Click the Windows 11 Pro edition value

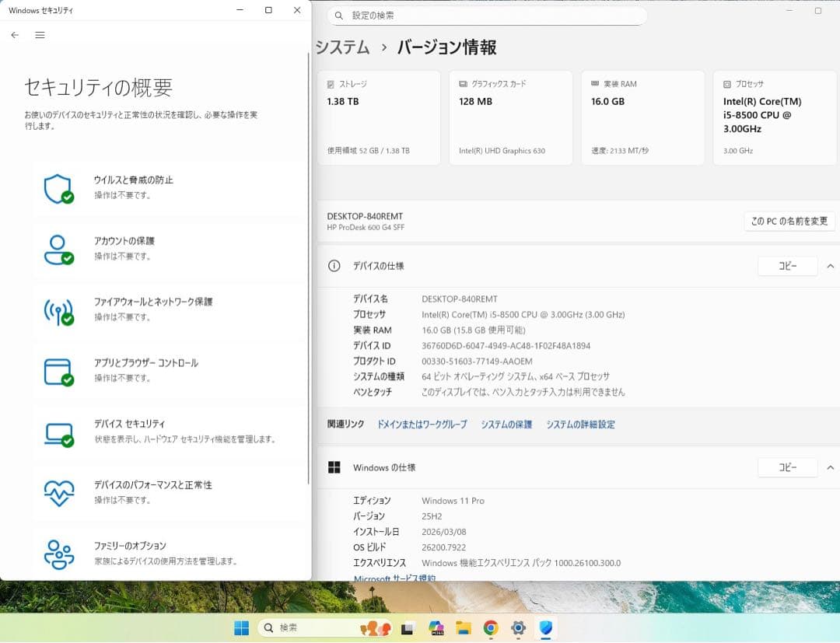click(x=453, y=501)
